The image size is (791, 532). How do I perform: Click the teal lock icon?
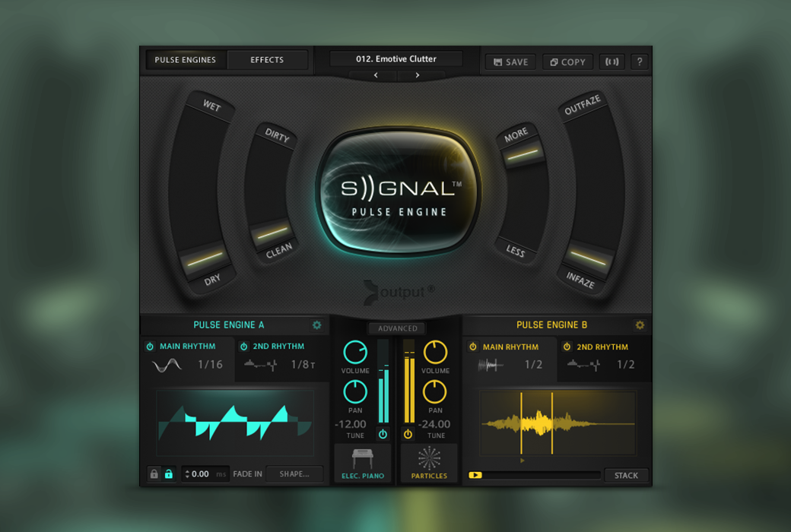point(169,474)
